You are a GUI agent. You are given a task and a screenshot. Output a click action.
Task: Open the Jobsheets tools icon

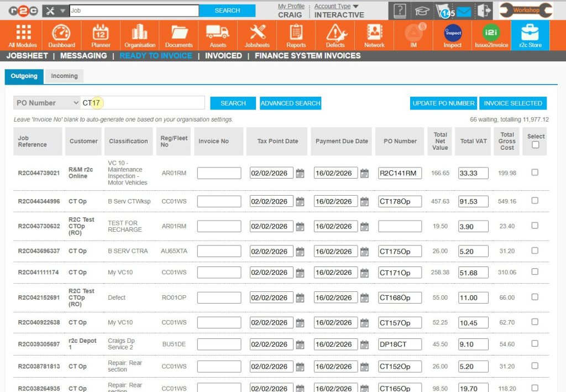tap(257, 35)
